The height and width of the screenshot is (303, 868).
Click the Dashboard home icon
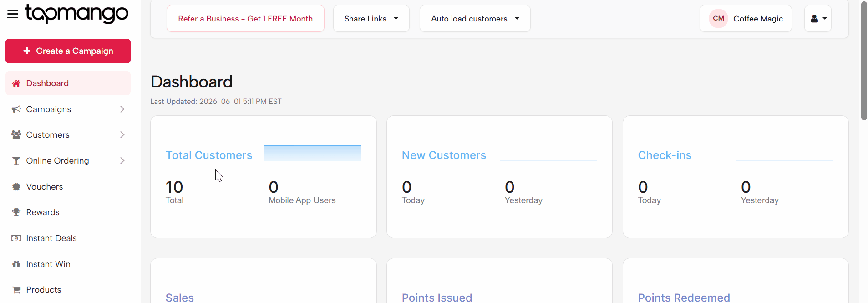click(x=16, y=83)
